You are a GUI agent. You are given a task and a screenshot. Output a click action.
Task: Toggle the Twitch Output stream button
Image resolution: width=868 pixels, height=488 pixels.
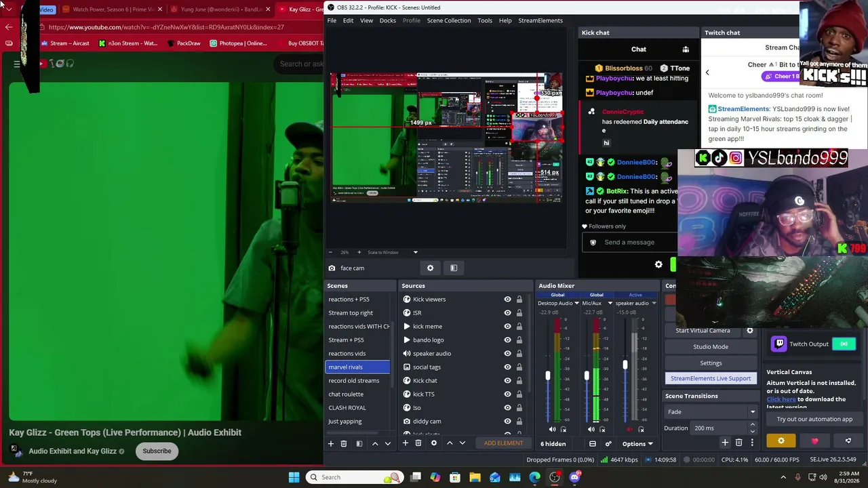pos(844,344)
